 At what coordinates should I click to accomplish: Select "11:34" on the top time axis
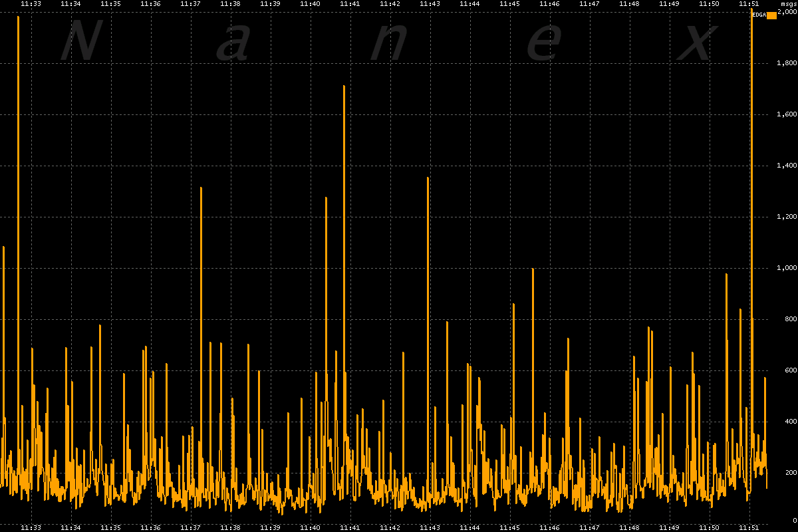point(71,4)
